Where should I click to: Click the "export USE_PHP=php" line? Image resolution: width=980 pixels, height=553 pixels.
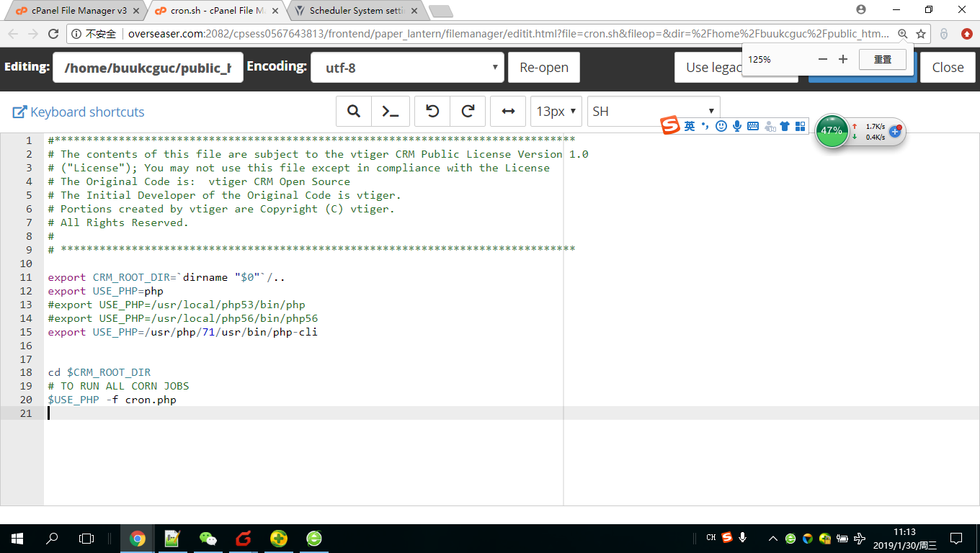click(106, 291)
